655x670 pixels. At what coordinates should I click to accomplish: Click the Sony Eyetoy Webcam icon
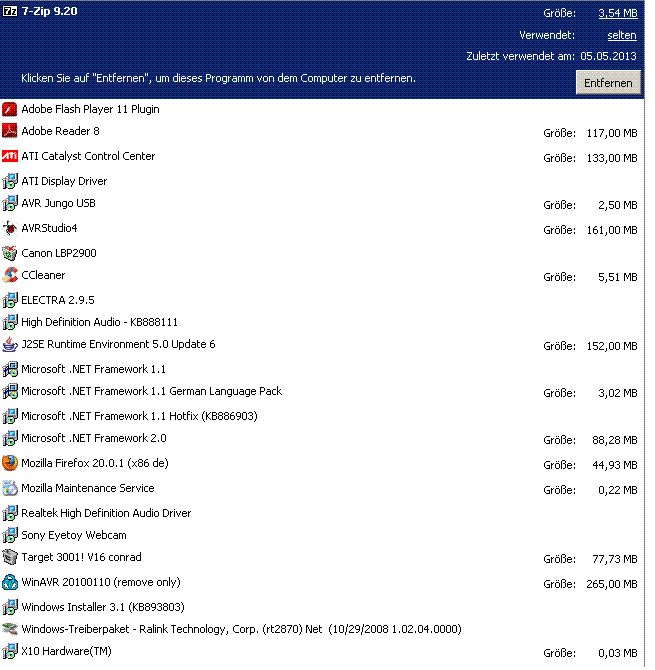9,535
